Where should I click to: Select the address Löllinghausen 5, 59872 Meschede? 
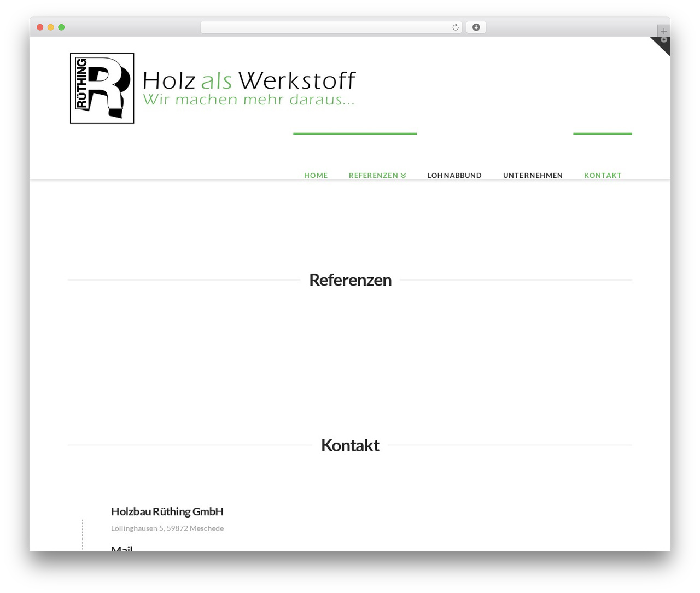[x=167, y=528]
